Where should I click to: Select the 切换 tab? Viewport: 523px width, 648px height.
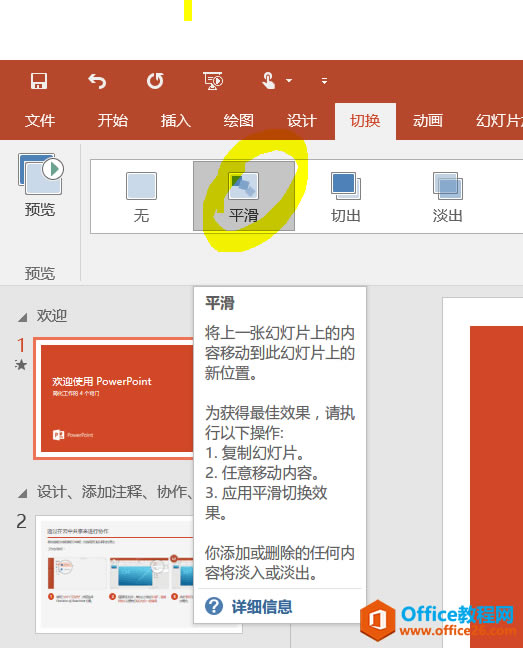[365, 121]
